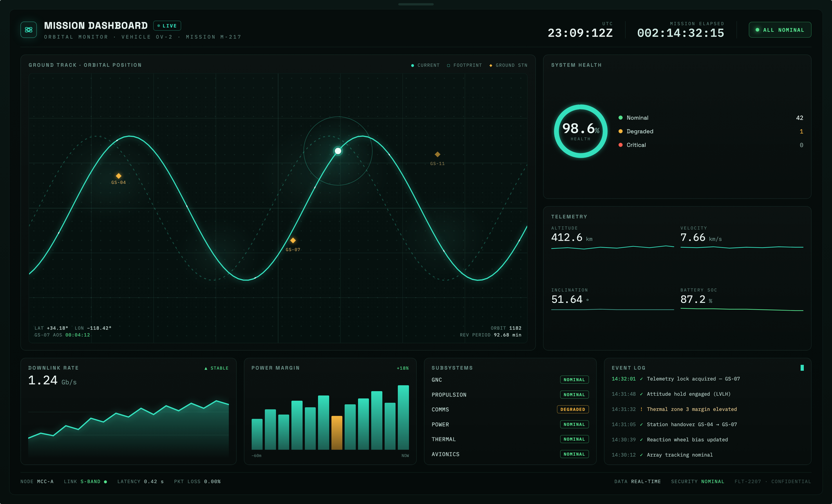Toggle the FOOTPRINT legend item
The image size is (832, 504).
[x=464, y=65]
